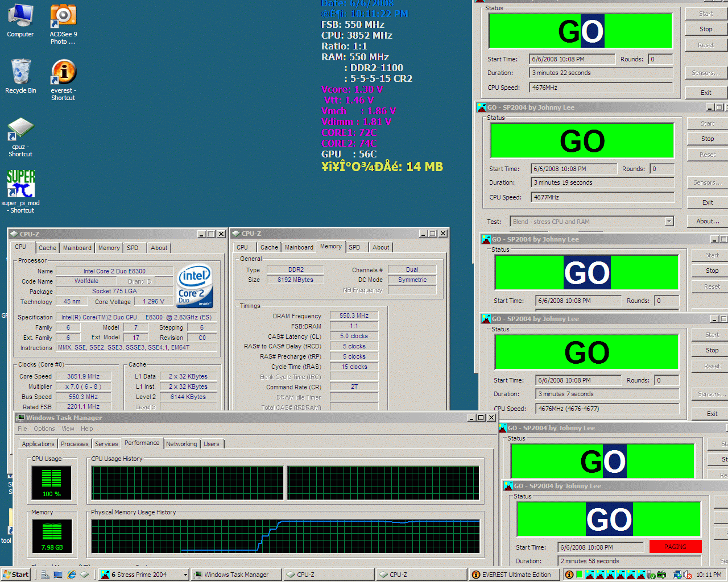This screenshot has height=582, width=728.
Task: Click the memory Size value 8192 MBytes
Action: click(295, 280)
